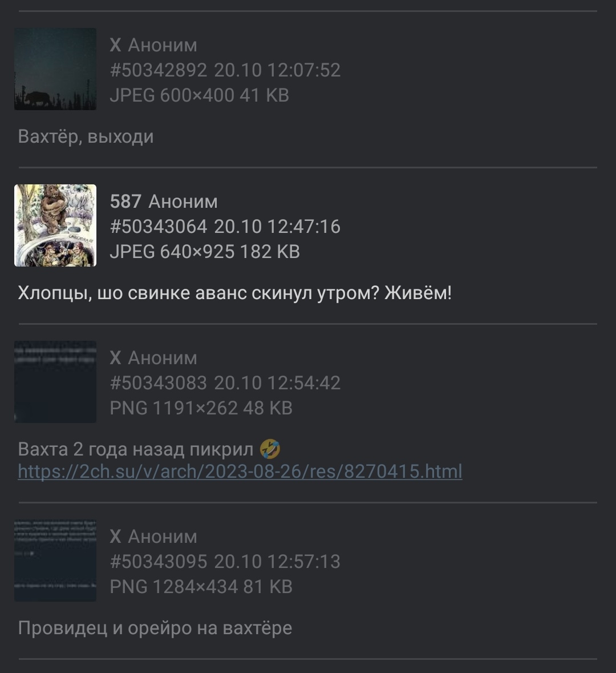Tap the text 'Вахтёр, выходи'
Image resolution: width=616 pixels, height=673 pixels.
tap(86, 136)
